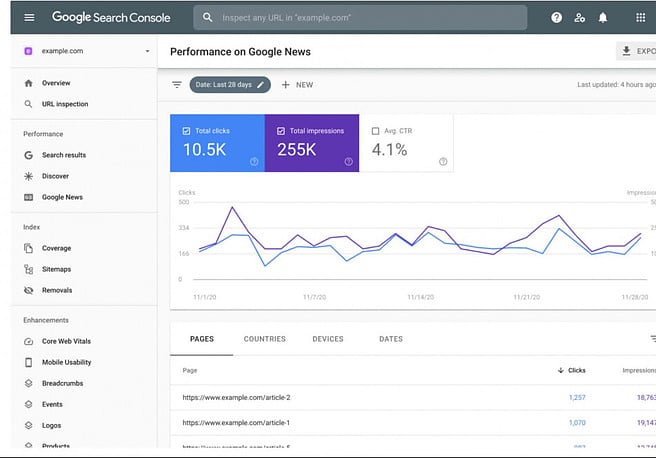This screenshot has width=656, height=458.
Task: Open Search results in sidebar
Action: (x=64, y=155)
